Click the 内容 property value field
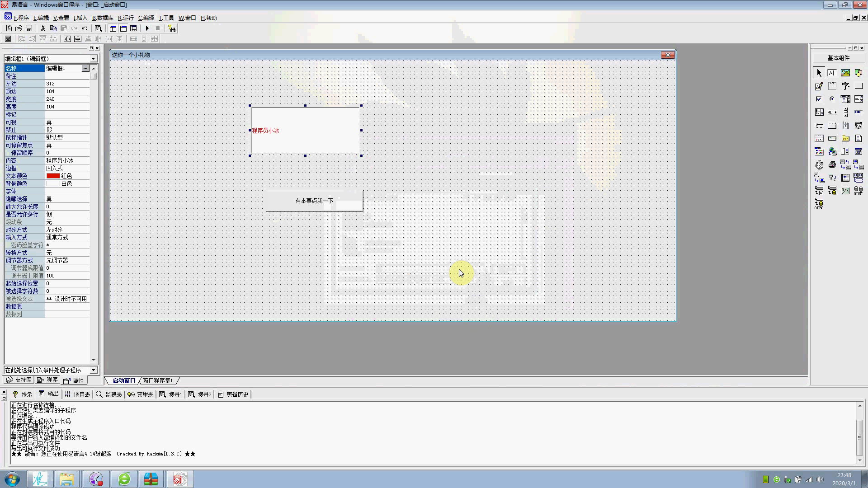The width and height of the screenshot is (868, 488). click(67, 160)
